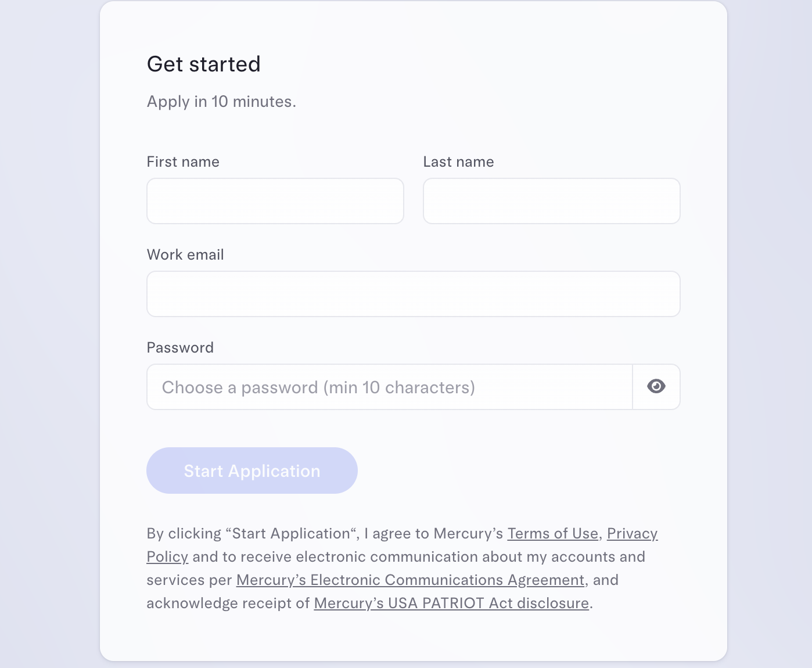Screen dimensions: 812x668
Task: Click into the Work email field
Action: point(414,294)
